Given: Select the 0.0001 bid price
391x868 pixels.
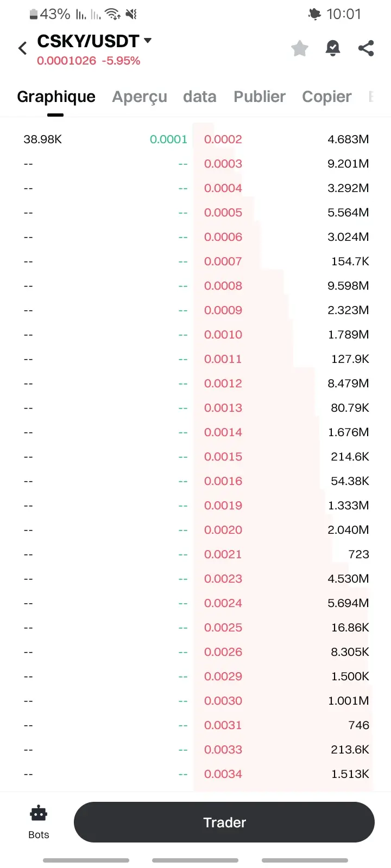Looking at the screenshot, I should tap(168, 139).
